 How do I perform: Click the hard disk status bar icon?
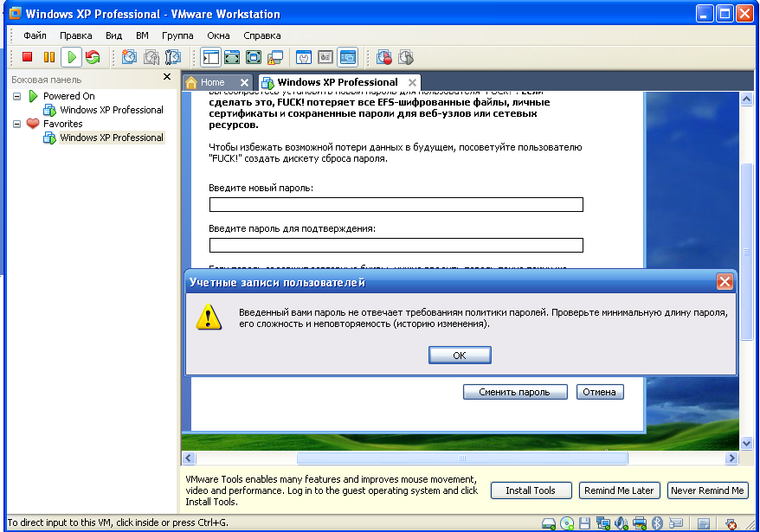548,523
